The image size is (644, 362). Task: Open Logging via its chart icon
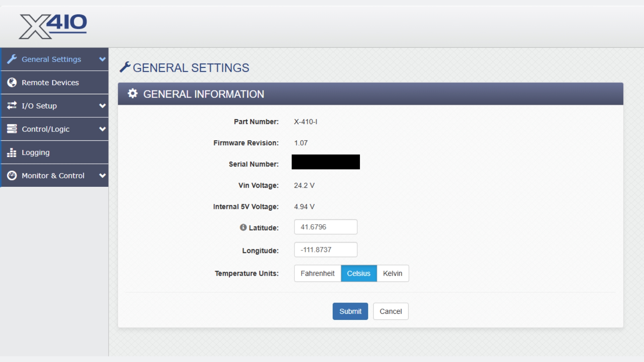12,153
